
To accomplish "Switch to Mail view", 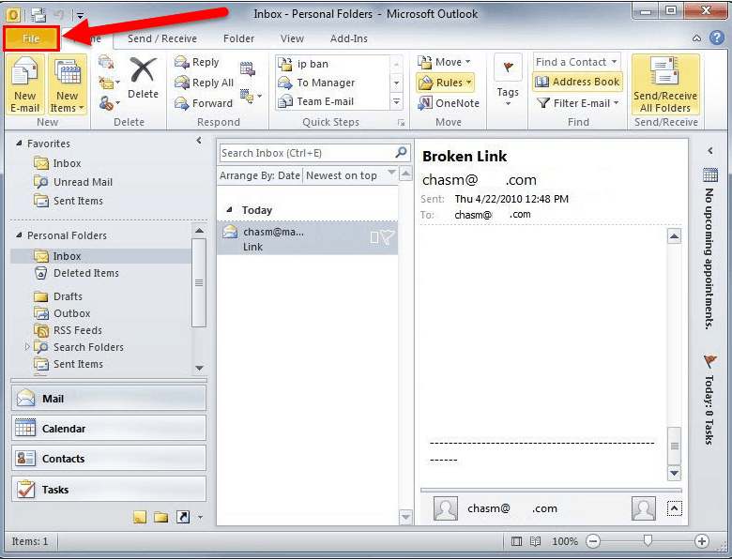I will [108, 399].
